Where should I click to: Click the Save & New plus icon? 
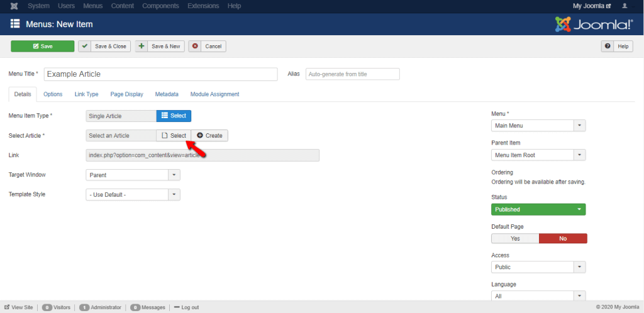142,47
